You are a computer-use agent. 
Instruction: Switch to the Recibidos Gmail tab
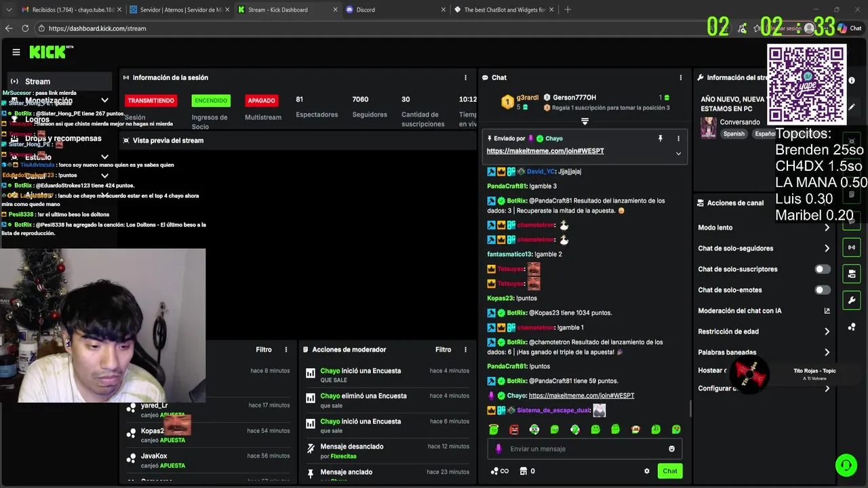coord(71,9)
